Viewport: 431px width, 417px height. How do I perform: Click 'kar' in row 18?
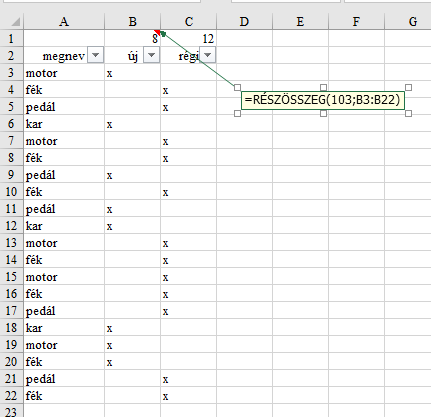(x=34, y=328)
